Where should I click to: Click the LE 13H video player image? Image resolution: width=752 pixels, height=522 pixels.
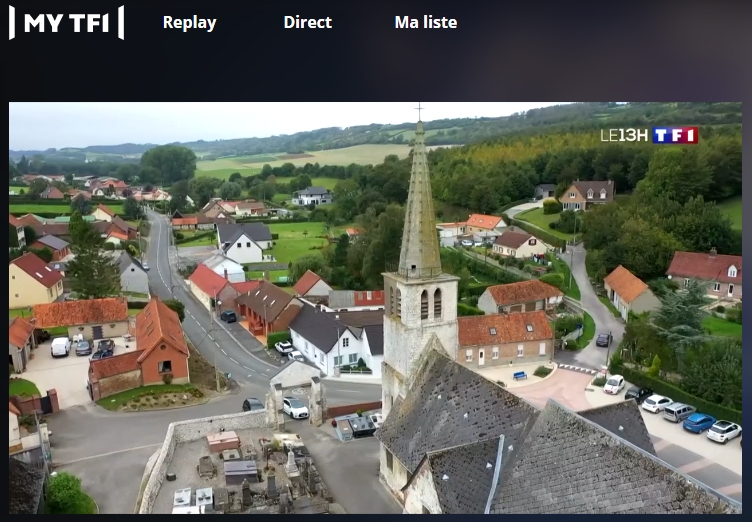coord(375,308)
